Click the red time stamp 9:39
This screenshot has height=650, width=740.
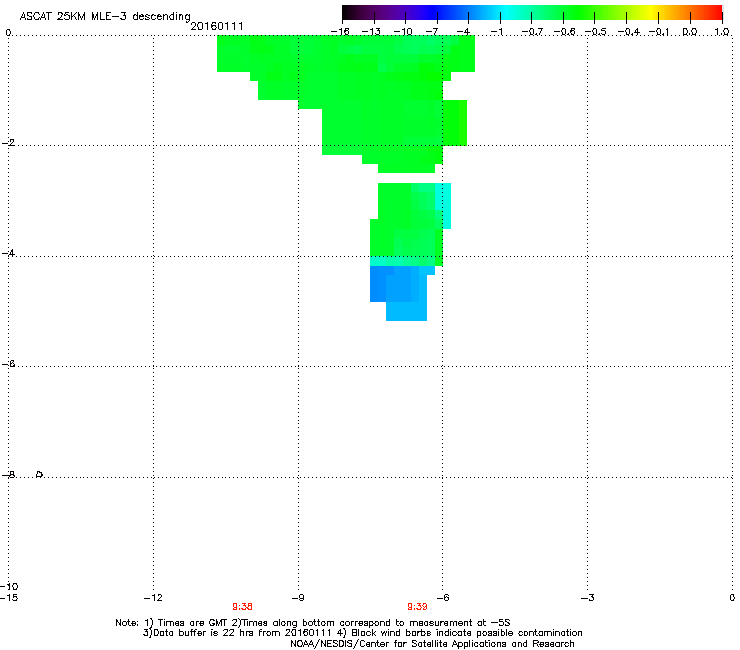pyautogui.click(x=417, y=607)
